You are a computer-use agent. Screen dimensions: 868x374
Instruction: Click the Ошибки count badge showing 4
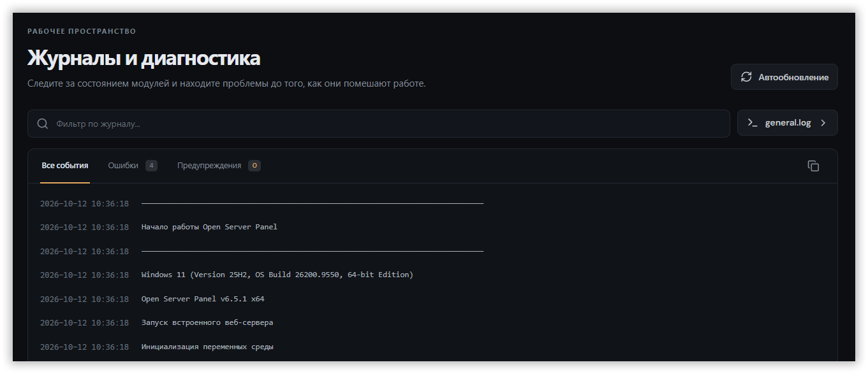pos(151,166)
